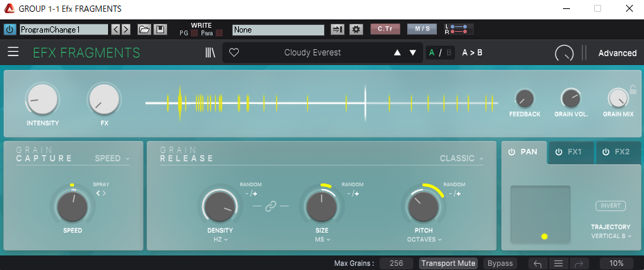This screenshot has height=270, width=644.
Task: Toggle Pitch random polarity -/+
Action: [x=454, y=193]
